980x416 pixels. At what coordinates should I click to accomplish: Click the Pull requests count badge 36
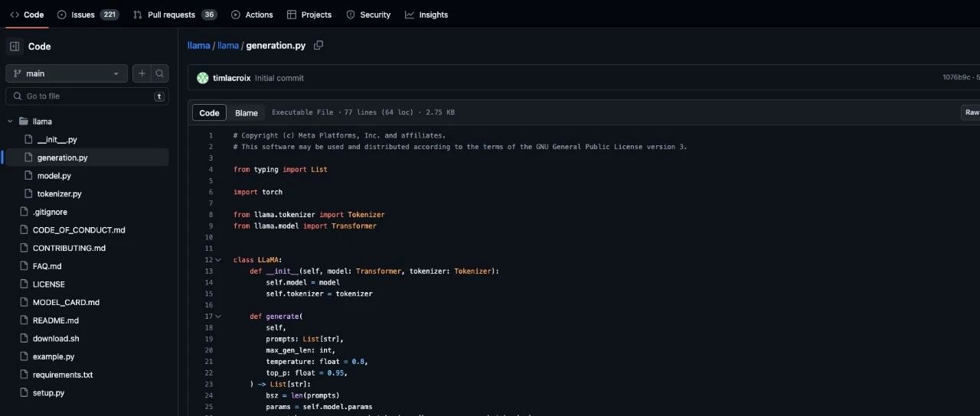pos(209,15)
